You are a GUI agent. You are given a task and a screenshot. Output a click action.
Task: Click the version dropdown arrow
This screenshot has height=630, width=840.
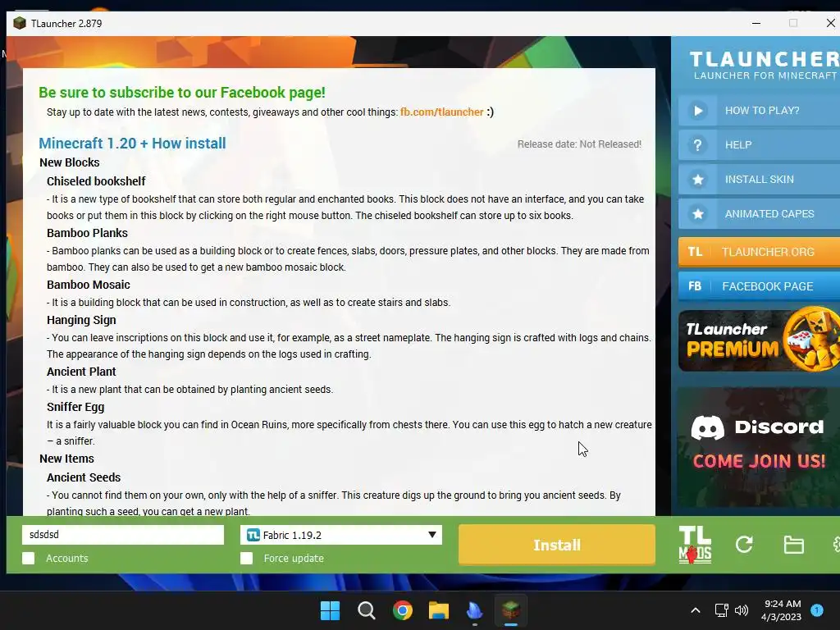click(431, 535)
